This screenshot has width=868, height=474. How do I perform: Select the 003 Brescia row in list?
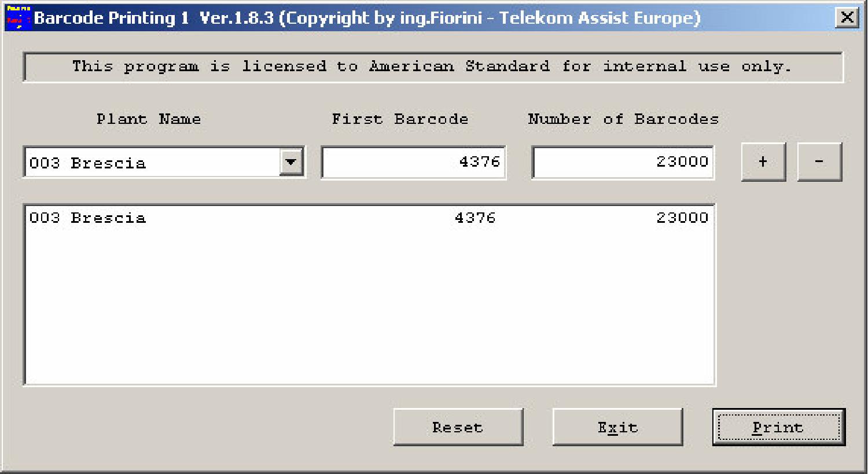tap(369, 218)
